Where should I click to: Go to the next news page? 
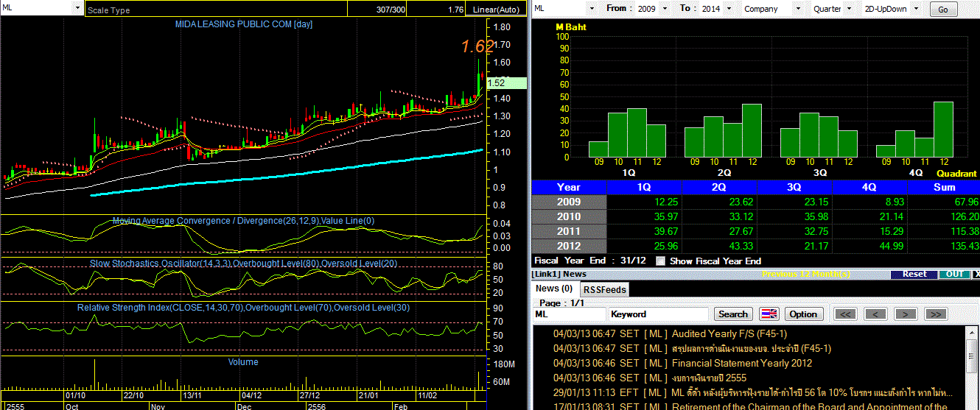tap(906, 314)
